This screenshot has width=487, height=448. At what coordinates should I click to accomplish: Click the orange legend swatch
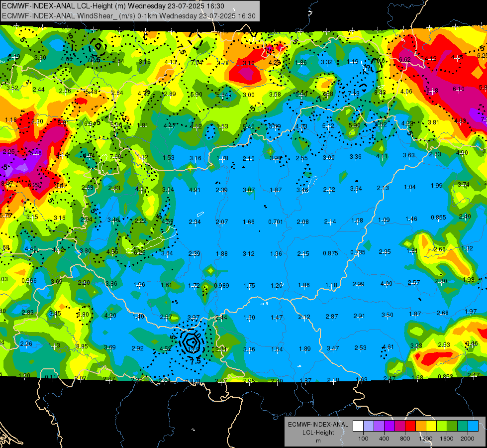click(x=421, y=426)
